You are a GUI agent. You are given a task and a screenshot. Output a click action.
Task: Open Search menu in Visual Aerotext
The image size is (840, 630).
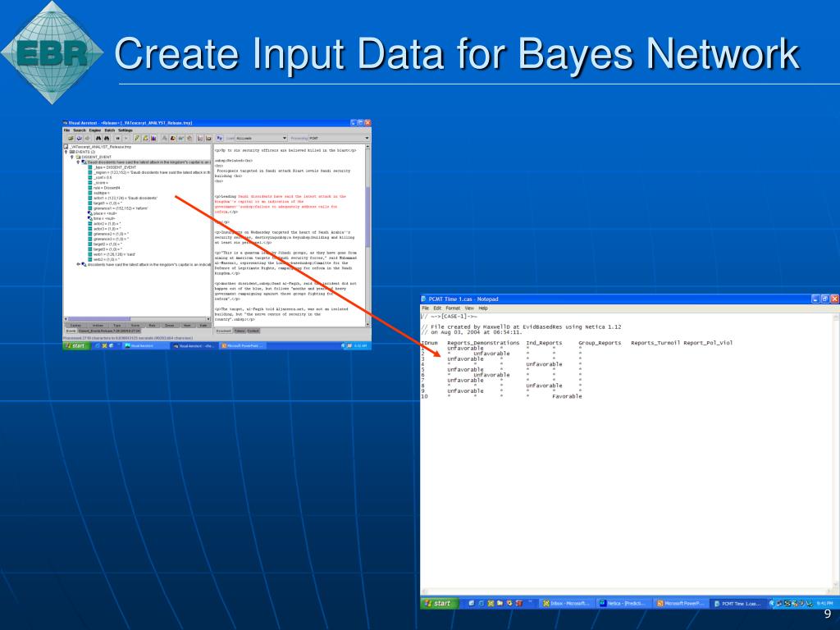[x=80, y=130]
